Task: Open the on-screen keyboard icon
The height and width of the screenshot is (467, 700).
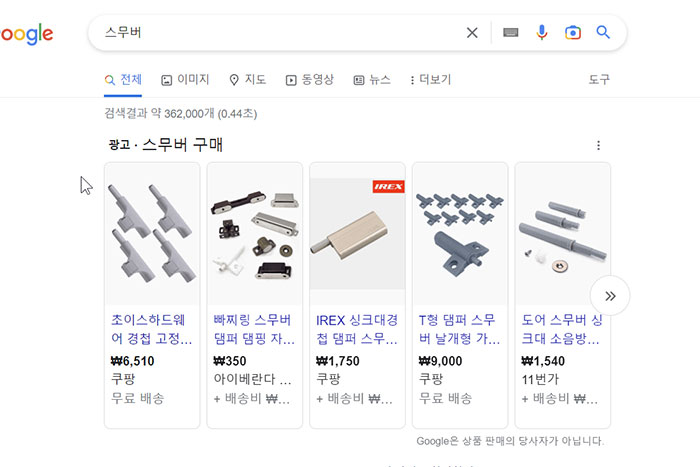Action: (511, 33)
